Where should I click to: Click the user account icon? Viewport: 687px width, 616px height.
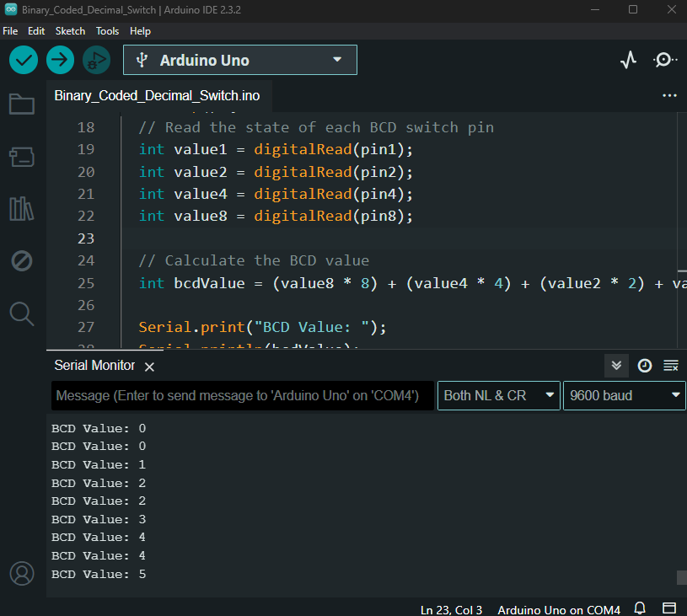pos(22,574)
